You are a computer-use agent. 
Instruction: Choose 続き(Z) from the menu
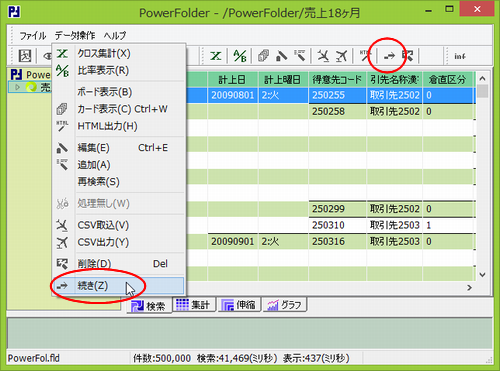[x=119, y=286]
